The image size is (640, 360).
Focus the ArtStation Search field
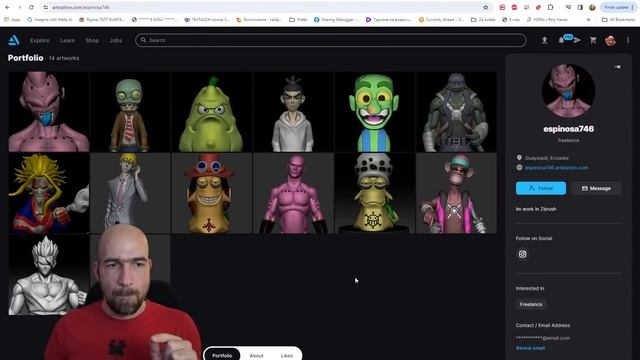(x=331, y=40)
